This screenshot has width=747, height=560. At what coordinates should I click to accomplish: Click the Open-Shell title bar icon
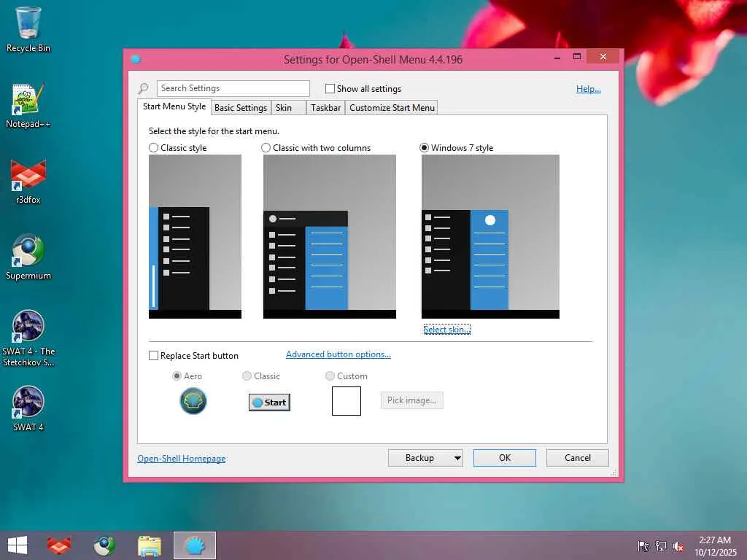coord(136,60)
